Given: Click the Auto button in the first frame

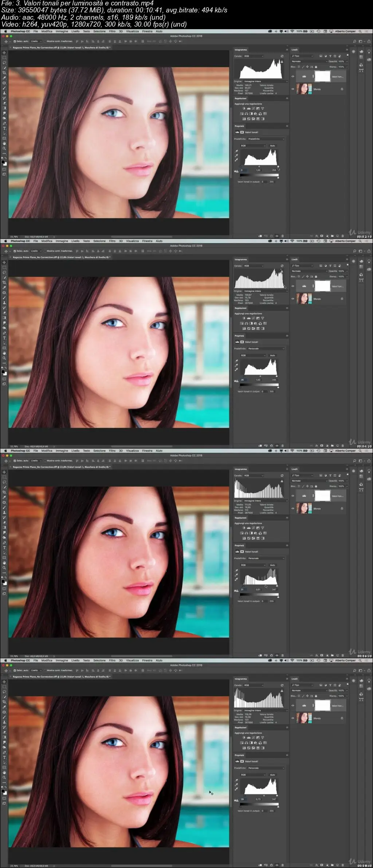Looking at the screenshot, I should [272, 146].
